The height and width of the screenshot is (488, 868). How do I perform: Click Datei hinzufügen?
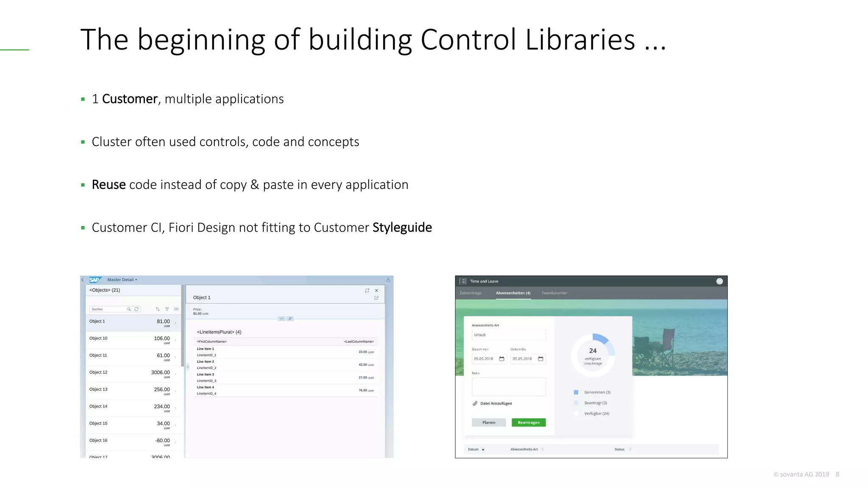[x=496, y=403]
